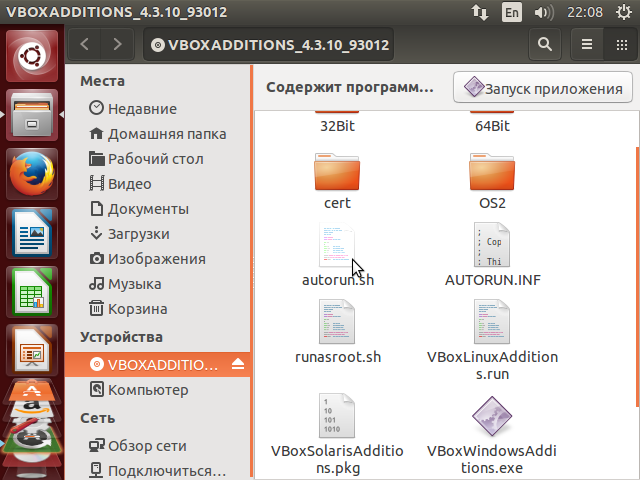Open Музыка in the sidebar
This screenshot has height=480, width=640.
(158, 284)
